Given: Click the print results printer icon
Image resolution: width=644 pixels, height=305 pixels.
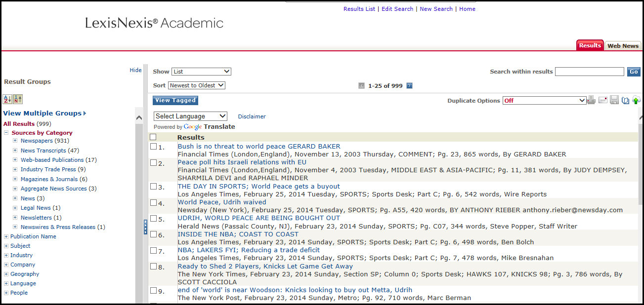Looking at the screenshot, I should [591, 100].
